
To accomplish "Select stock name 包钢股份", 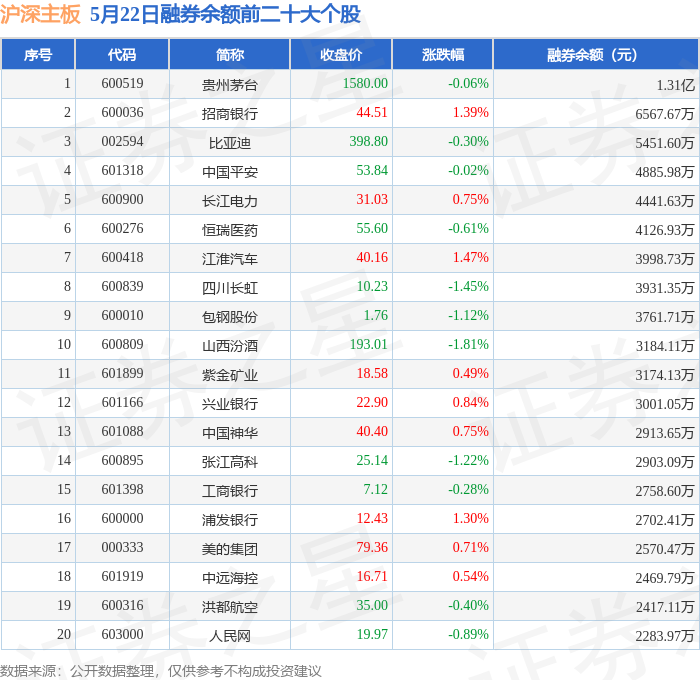I will 229,317.
